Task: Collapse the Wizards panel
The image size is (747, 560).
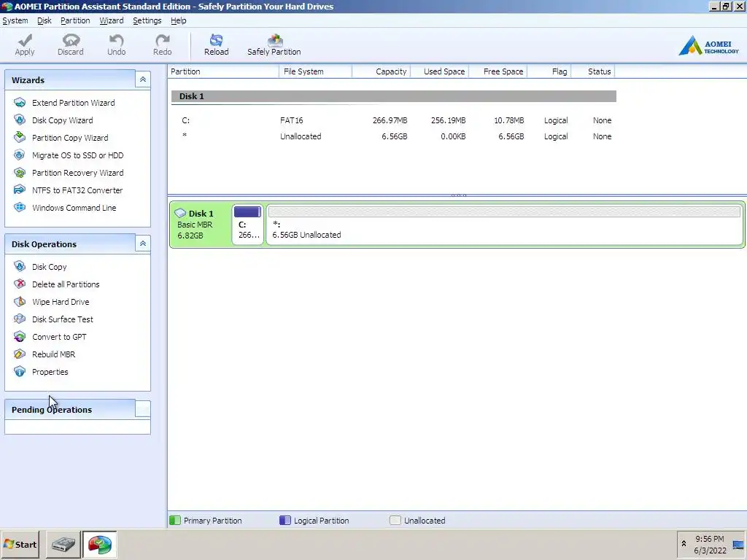Action: click(143, 79)
